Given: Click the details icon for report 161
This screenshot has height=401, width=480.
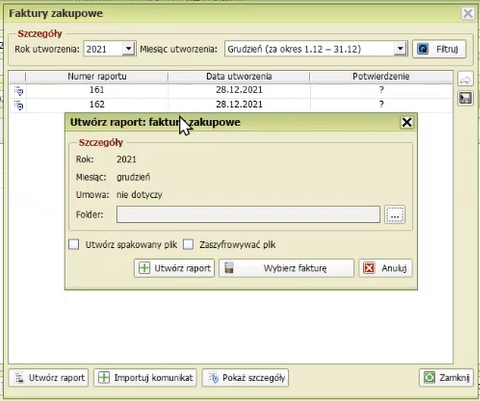Looking at the screenshot, I should 18,90.
